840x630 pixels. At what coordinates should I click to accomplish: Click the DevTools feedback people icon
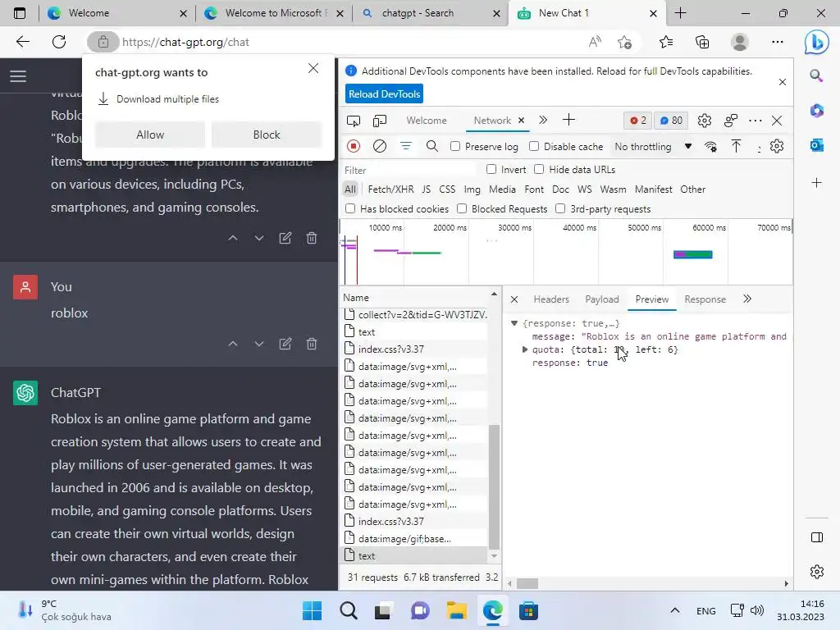(731, 121)
